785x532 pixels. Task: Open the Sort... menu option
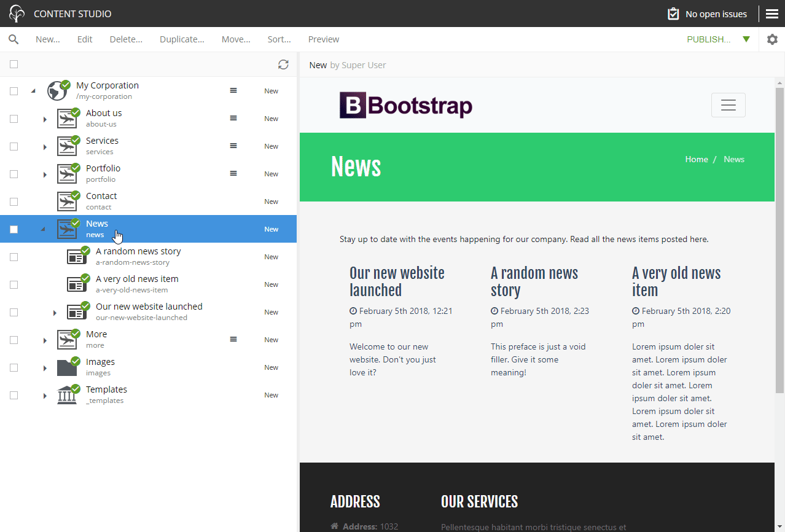point(279,39)
